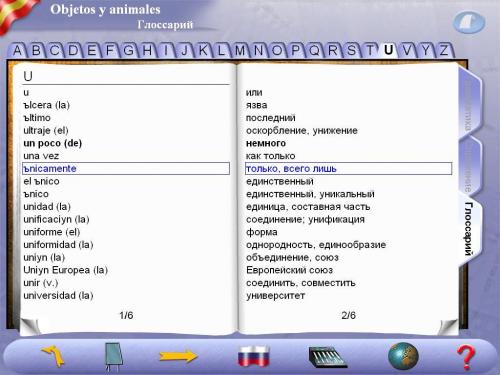Click translation 'объединение, союз'
The width and height of the screenshot is (500, 375).
point(292,257)
